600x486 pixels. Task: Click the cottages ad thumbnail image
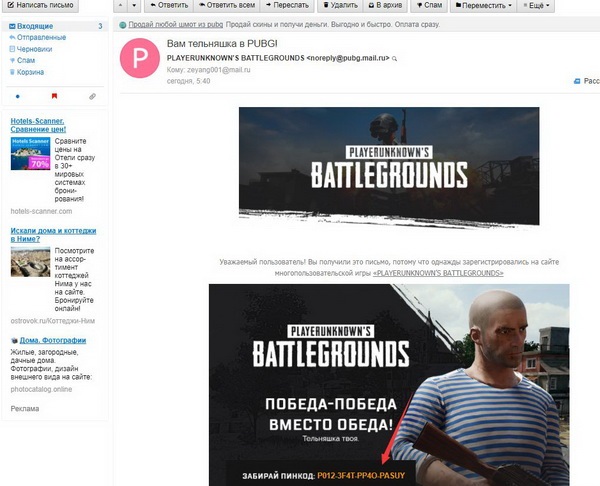click(x=30, y=262)
